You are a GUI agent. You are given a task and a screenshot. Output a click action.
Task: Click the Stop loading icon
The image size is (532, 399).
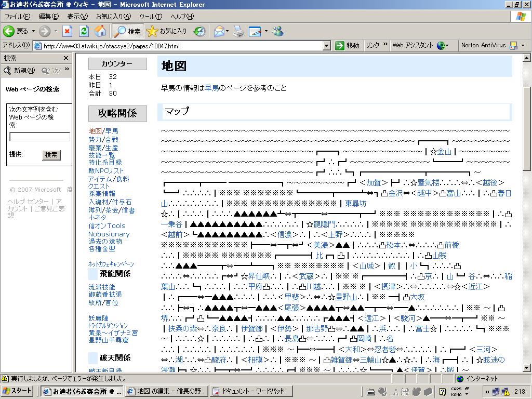tap(67, 31)
